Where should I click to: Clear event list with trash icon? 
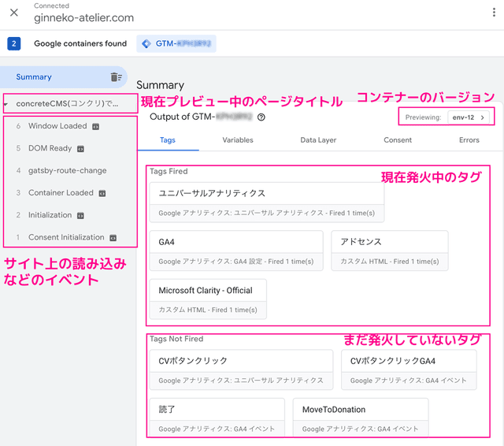pos(116,77)
